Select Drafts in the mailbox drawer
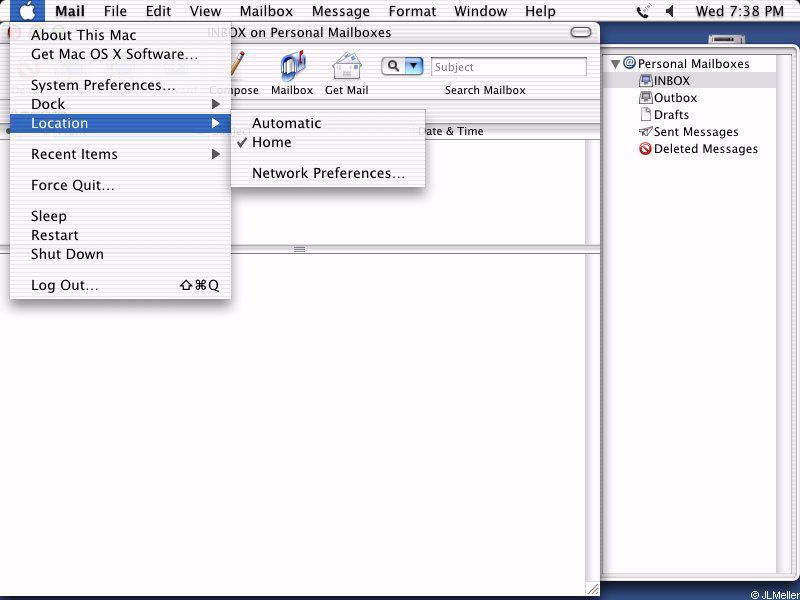This screenshot has height=600, width=800. (671, 115)
